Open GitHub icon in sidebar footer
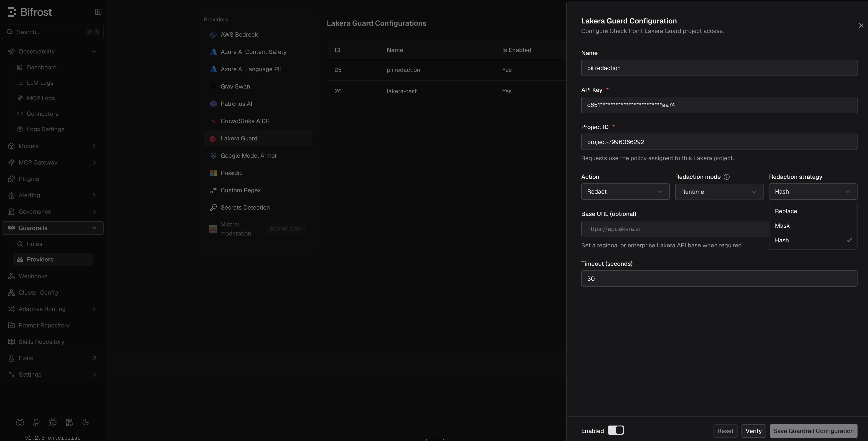 36,422
